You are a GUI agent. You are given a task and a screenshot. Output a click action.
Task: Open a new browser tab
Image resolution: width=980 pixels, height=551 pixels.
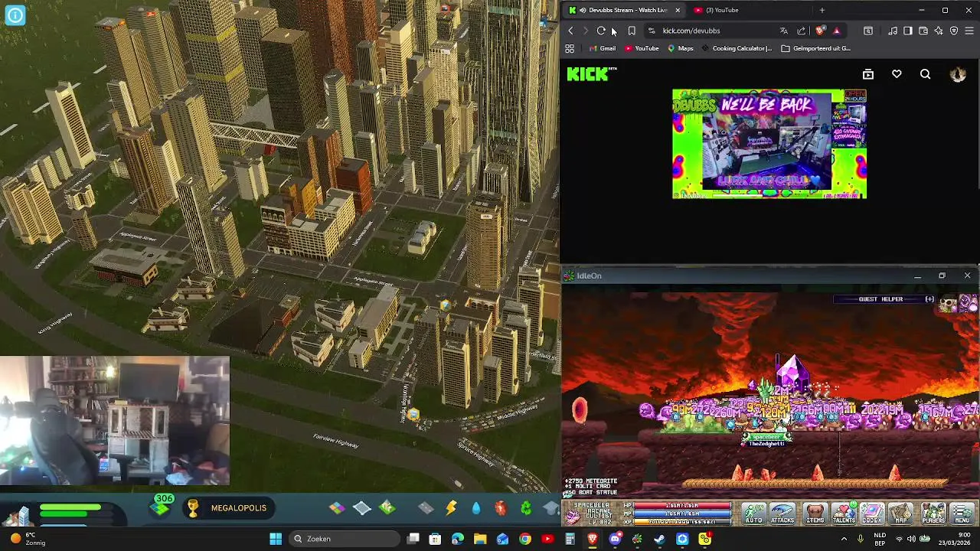pos(822,10)
